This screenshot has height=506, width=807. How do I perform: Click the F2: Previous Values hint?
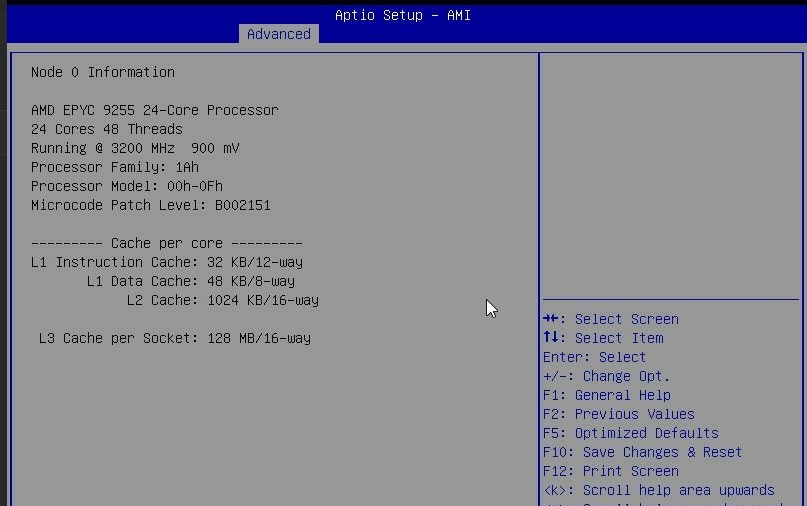pos(618,414)
